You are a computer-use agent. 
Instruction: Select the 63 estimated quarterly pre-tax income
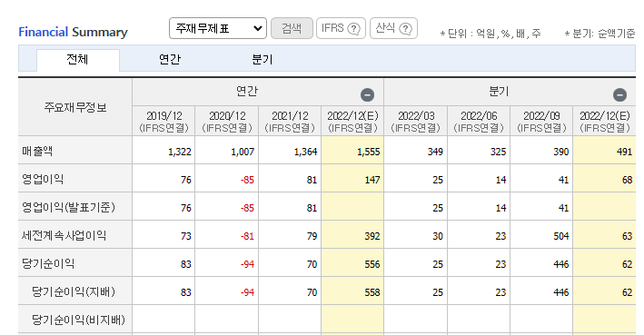(627, 236)
